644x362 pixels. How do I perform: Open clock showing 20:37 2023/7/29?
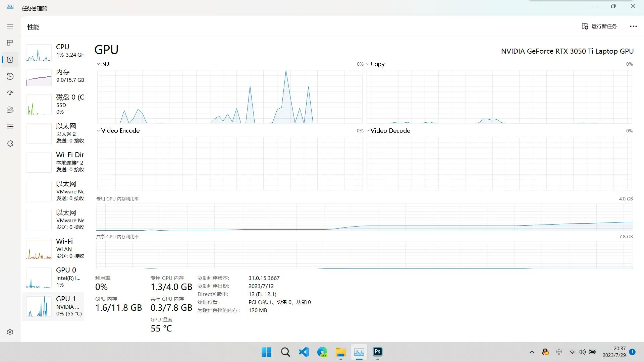(x=614, y=352)
